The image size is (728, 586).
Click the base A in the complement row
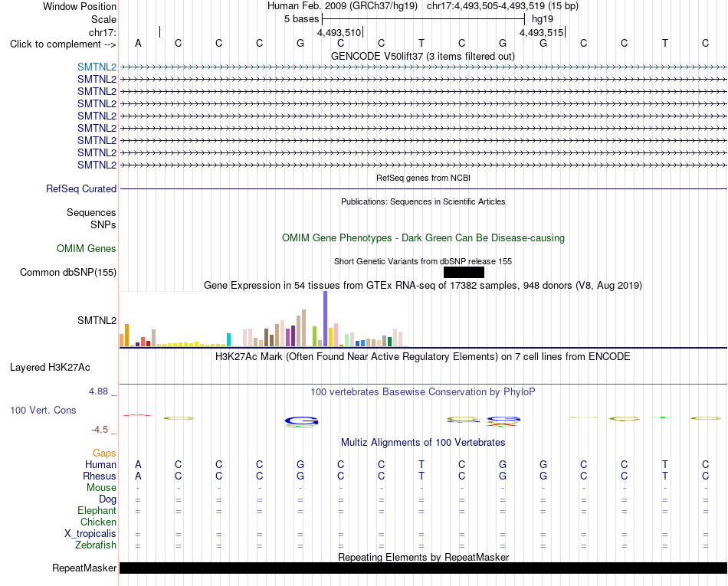click(138, 44)
